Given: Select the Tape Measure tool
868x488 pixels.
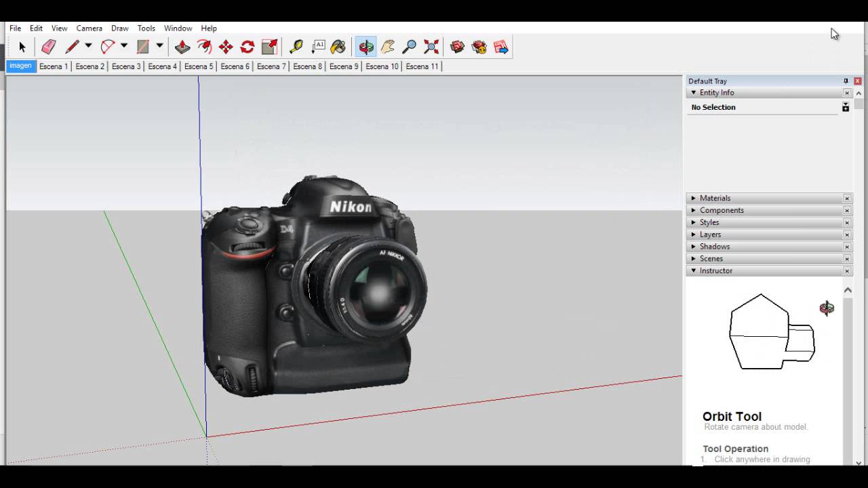Looking at the screenshot, I should (x=296, y=47).
